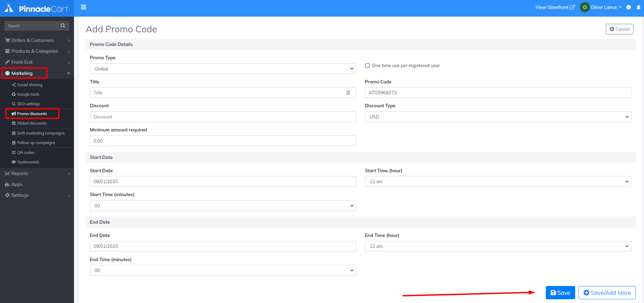644x303 pixels.
Task: Expand the Orders & Customers chevron
Action: (x=69, y=41)
